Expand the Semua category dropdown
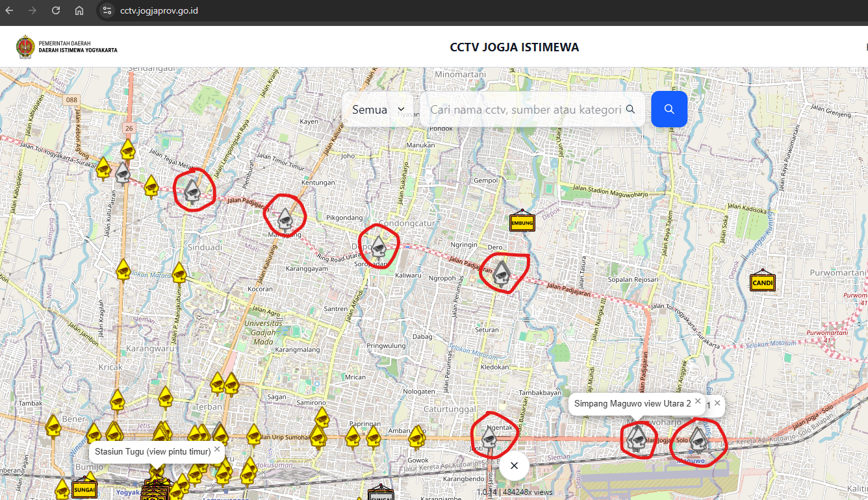The width and height of the screenshot is (868, 500). tap(378, 109)
